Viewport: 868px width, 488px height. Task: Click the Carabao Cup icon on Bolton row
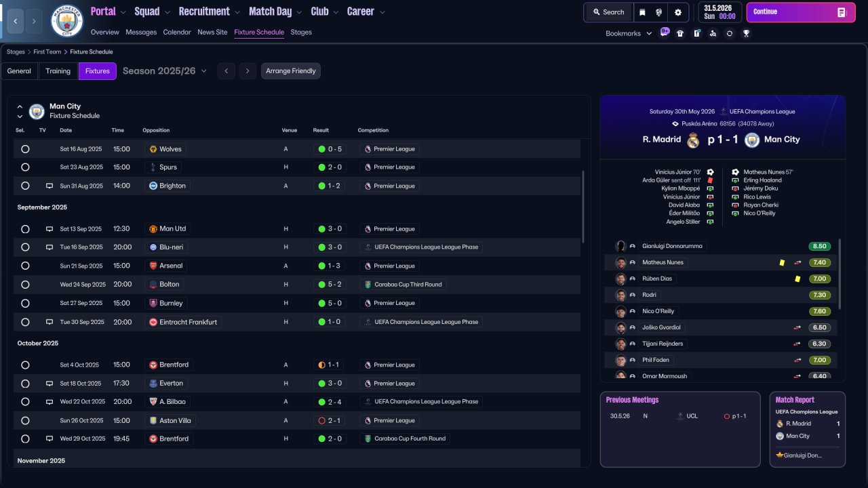pos(368,285)
